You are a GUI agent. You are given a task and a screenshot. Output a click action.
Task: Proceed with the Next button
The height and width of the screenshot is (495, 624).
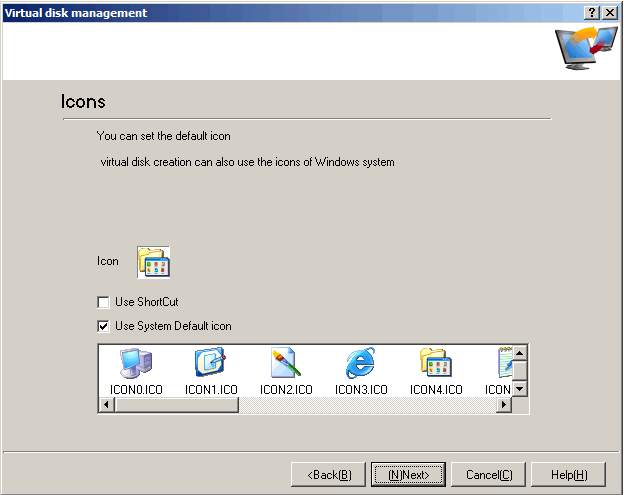[408, 474]
